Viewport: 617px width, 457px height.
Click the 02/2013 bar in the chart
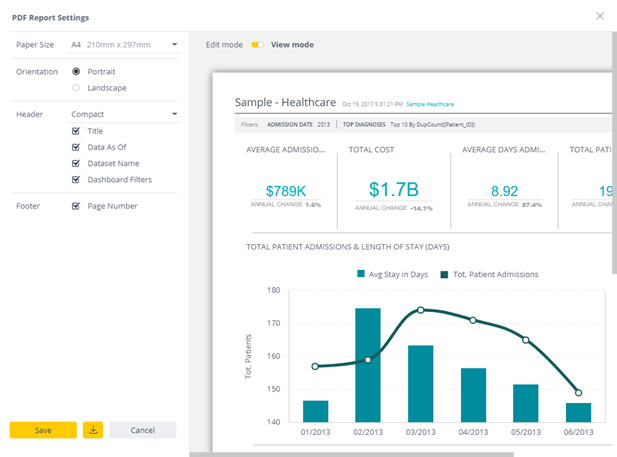click(x=368, y=365)
